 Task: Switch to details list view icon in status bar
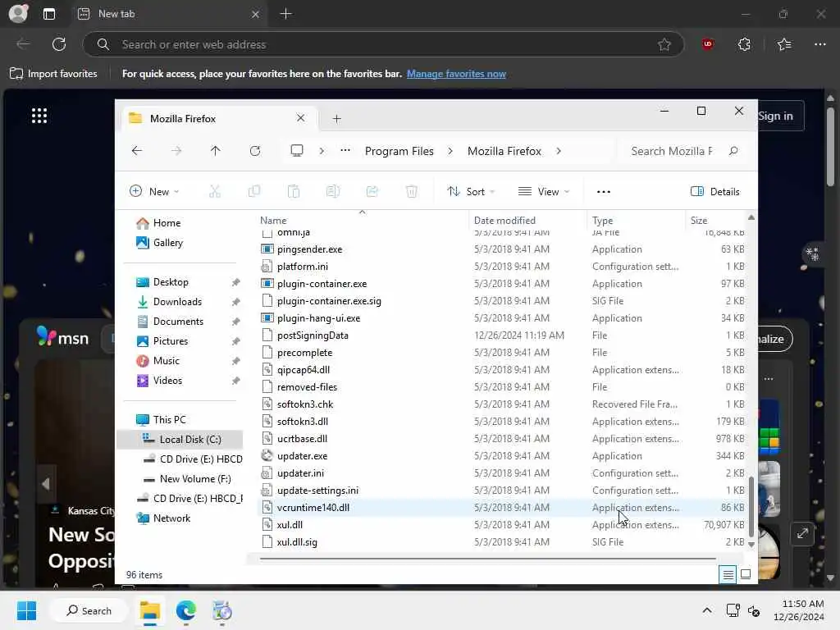click(x=728, y=575)
